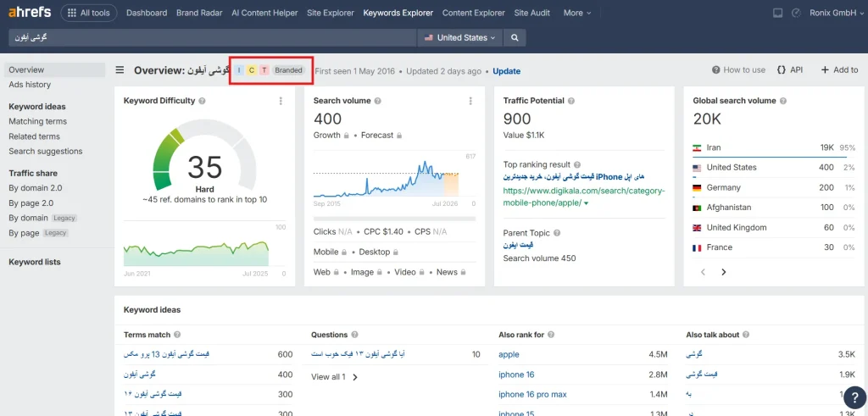Viewport: 868px width, 416px height.
Task: Open Related terms report
Action: 34,136
